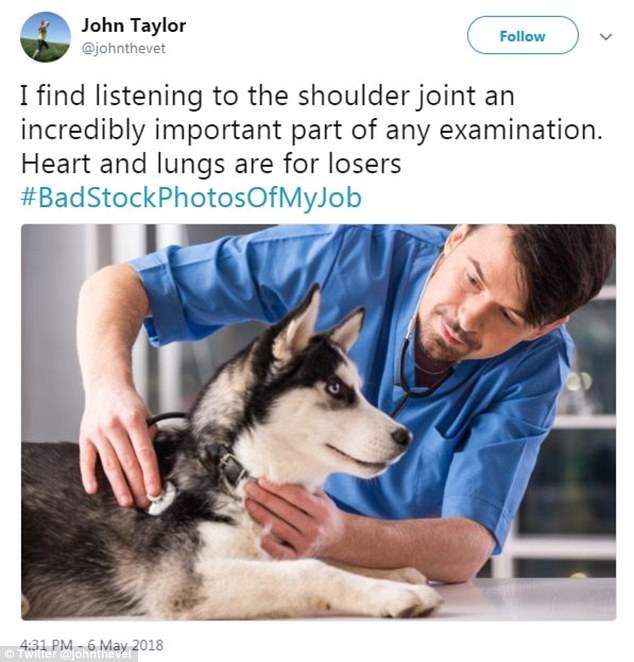Click the John Taylor display name

[x=133, y=25]
